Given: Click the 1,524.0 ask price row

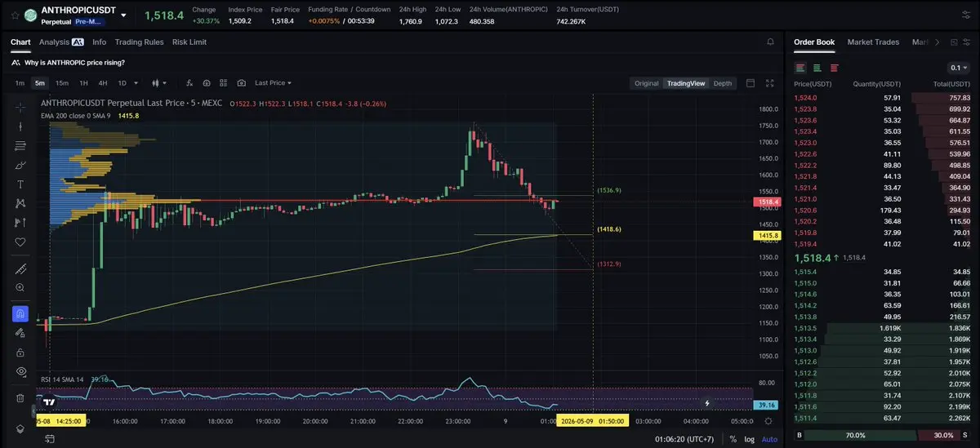Looking at the screenshot, I should click(x=882, y=98).
